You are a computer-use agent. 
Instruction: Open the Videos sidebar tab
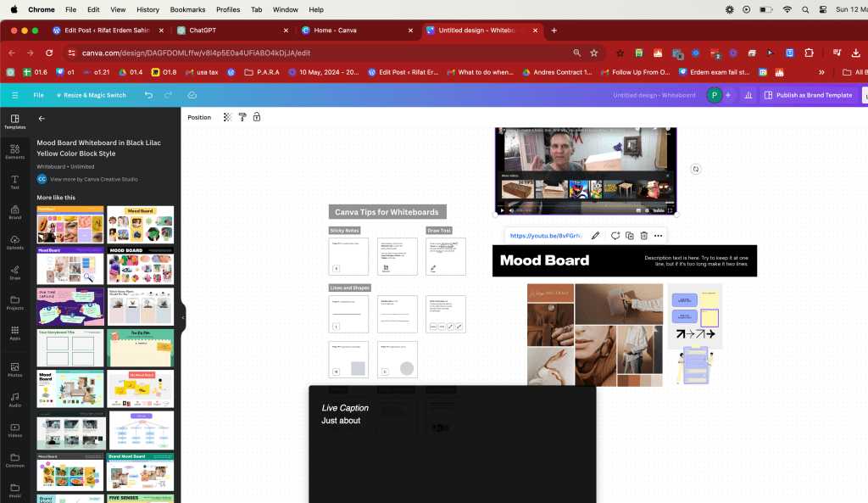pos(15,430)
